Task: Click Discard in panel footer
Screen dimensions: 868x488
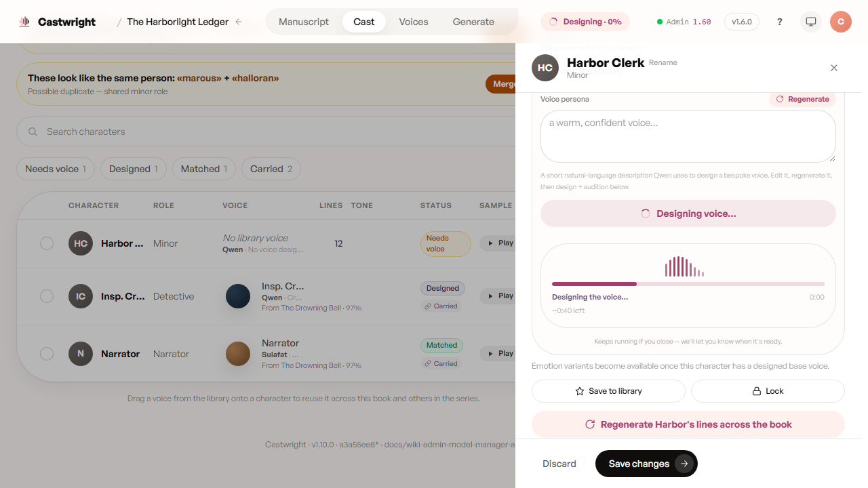Action: coord(559,464)
